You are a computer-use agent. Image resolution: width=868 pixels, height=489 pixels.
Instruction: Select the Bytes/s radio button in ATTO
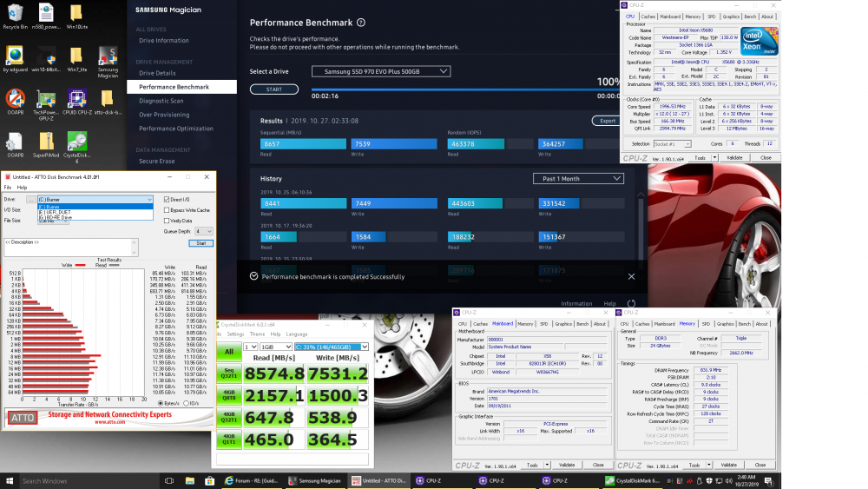[x=161, y=403]
